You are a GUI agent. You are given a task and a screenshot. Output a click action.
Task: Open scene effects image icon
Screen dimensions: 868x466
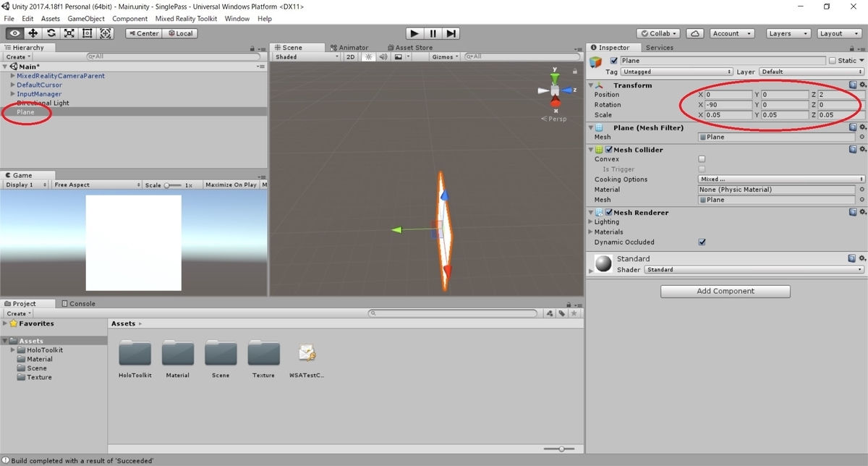pos(398,56)
